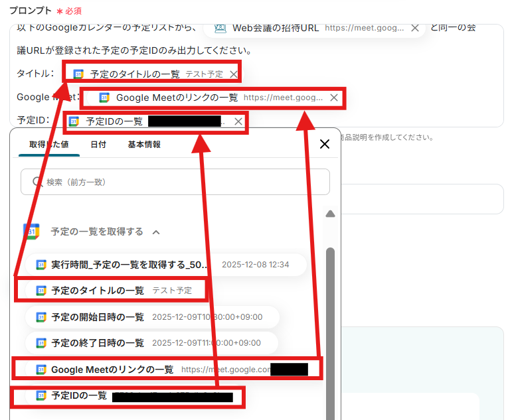Viewport: 512px width, 420px height.
Task: Switch to the 取得した値 tab
Action: click(49, 145)
